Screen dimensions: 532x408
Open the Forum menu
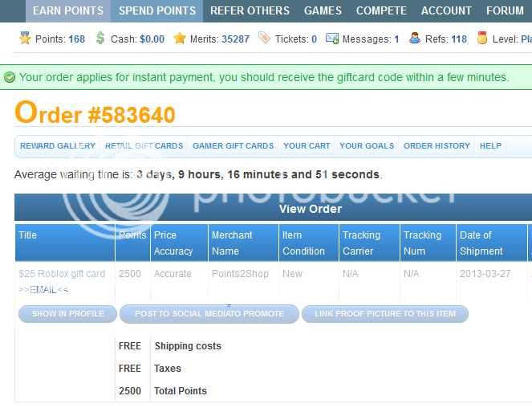tap(505, 11)
